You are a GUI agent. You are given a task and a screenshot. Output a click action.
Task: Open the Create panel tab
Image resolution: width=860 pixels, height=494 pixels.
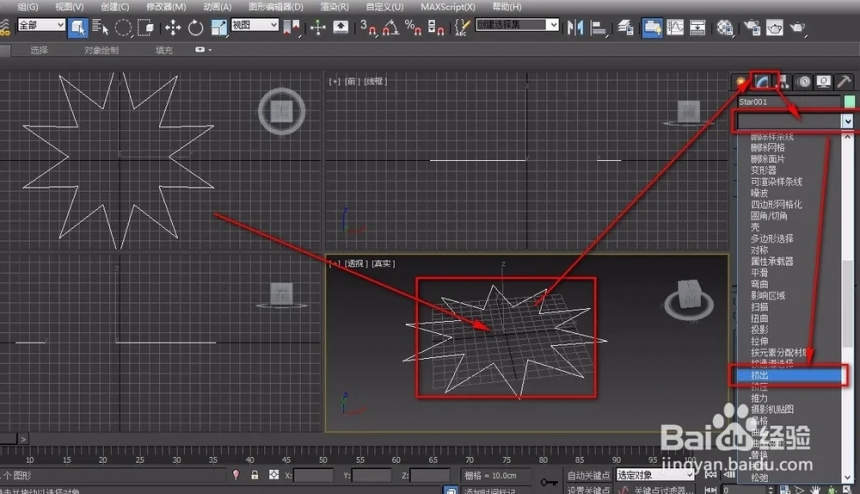click(741, 82)
